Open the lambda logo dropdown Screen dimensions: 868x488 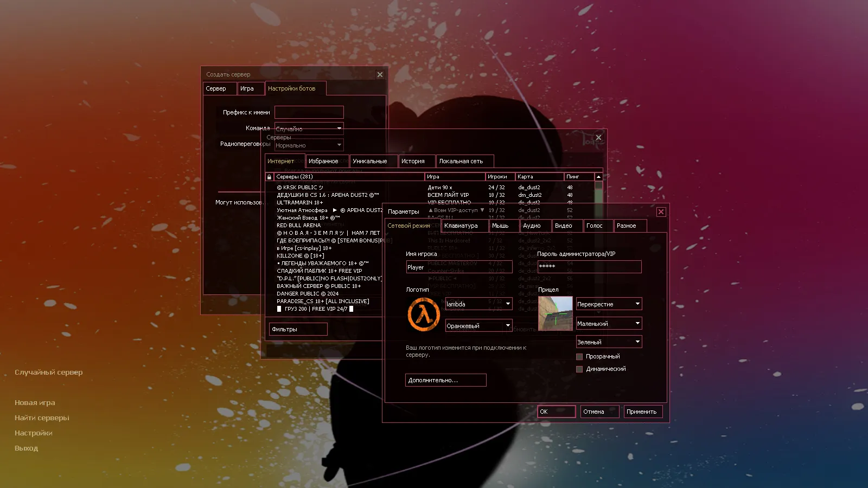tap(478, 304)
